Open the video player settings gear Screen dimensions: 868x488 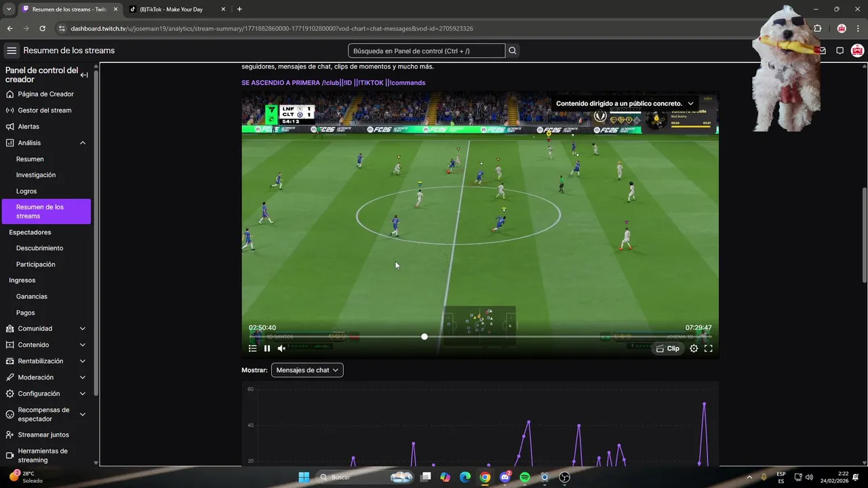point(694,348)
